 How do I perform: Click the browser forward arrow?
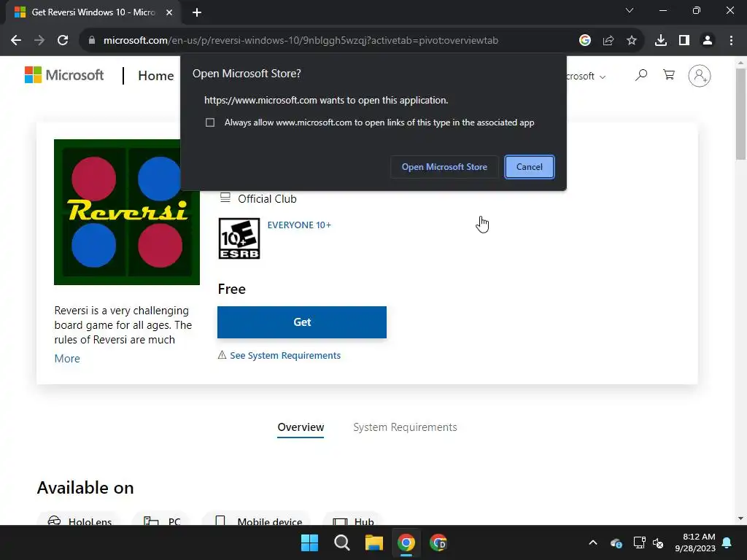click(39, 41)
